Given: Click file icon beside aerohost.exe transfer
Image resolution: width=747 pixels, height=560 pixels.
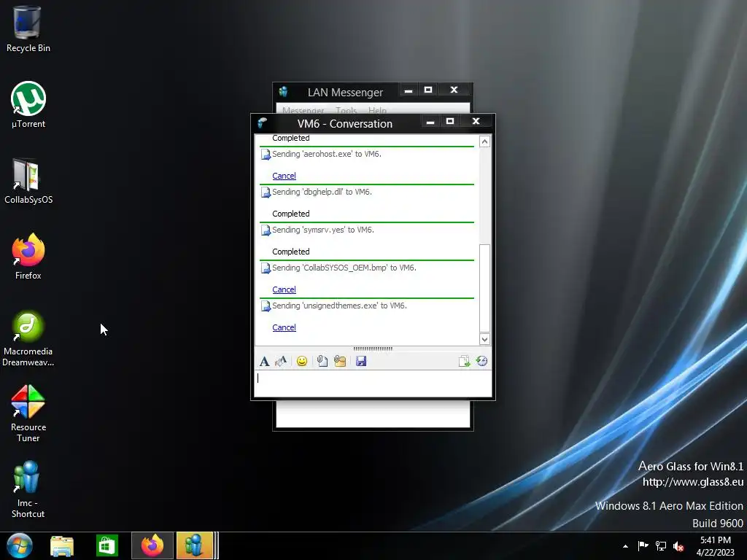Looking at the screenshot, I should click(x=266, y=155).
